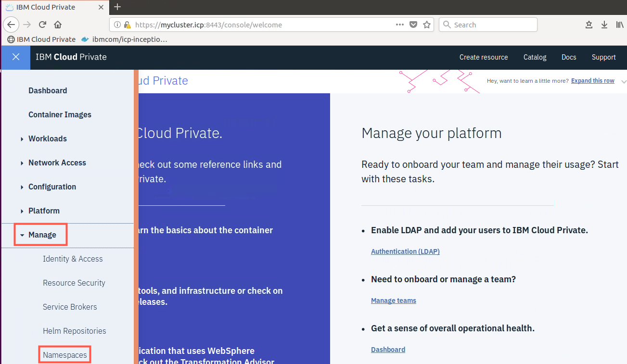
Task: Click the browser Search field
Action: click(x=488, y=25)
